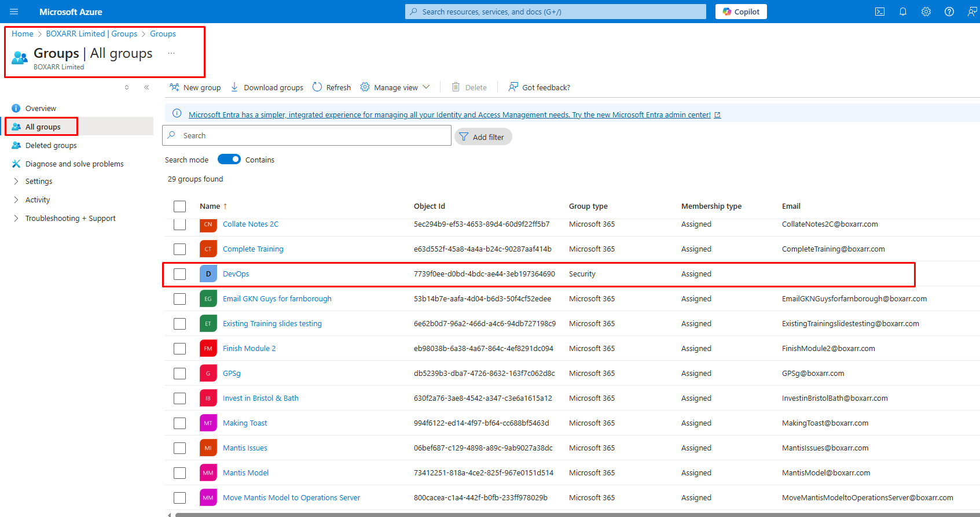
Task: Collapse the sidebar with double-chevron icon
Action: click(146, 87)
